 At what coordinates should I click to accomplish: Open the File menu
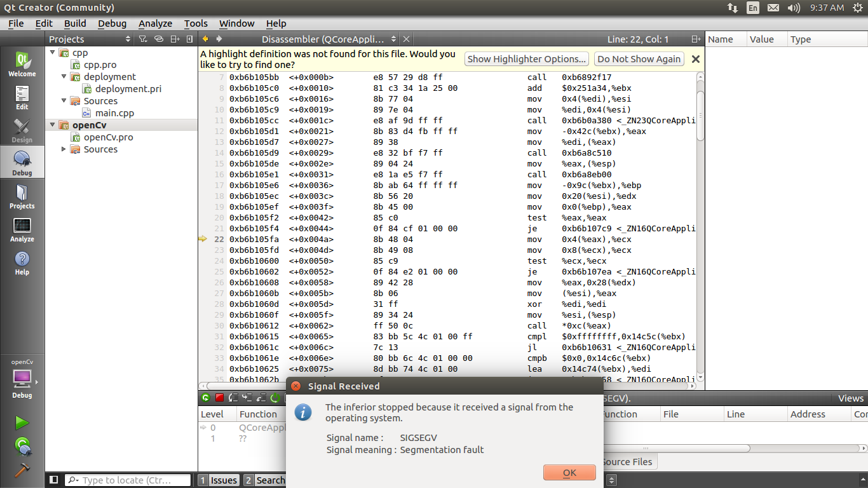16,24
